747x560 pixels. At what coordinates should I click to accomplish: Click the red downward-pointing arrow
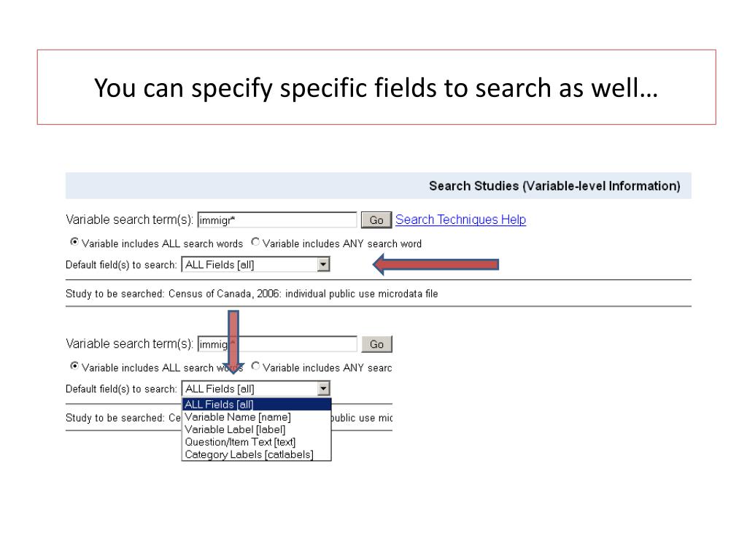pos(233,343)
